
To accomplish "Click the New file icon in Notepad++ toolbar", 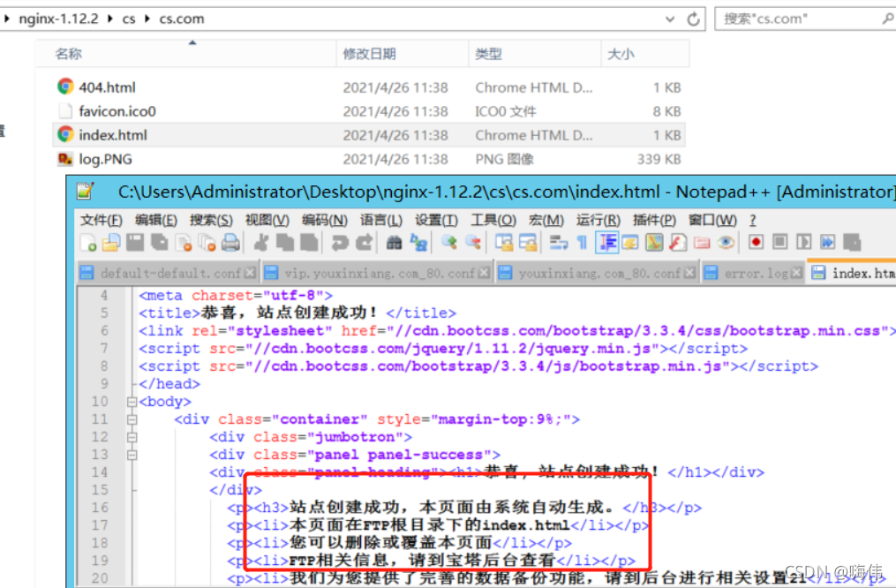I will 88,243.
